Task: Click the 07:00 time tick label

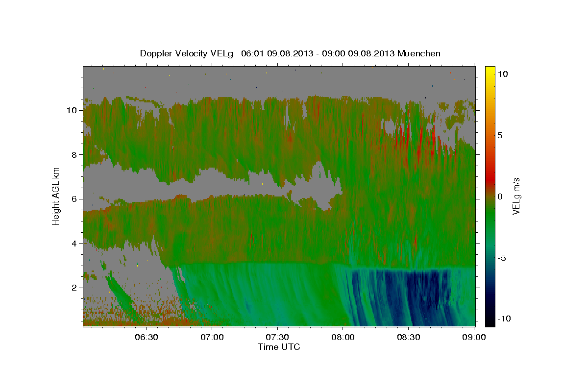Action: click(x=212, y=337)
